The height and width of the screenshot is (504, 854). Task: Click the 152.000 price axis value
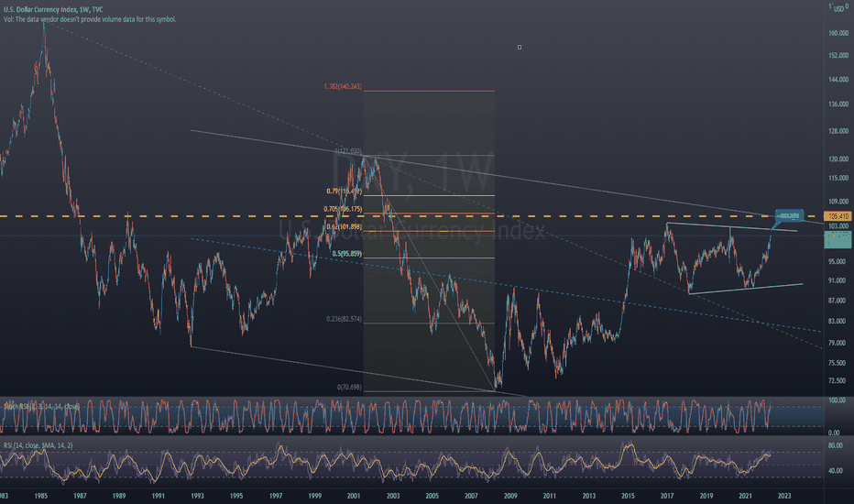point(838,56)
